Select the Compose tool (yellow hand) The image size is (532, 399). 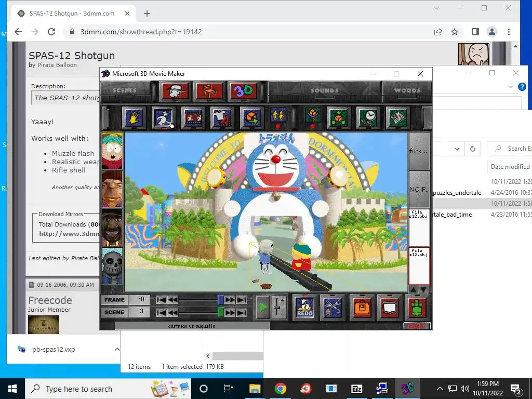click(x=134, y=117)
